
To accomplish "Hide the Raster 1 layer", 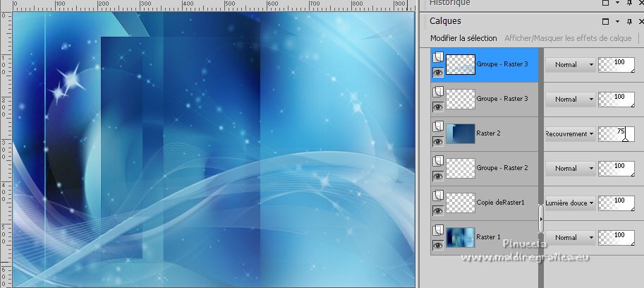I will [438, 245].
